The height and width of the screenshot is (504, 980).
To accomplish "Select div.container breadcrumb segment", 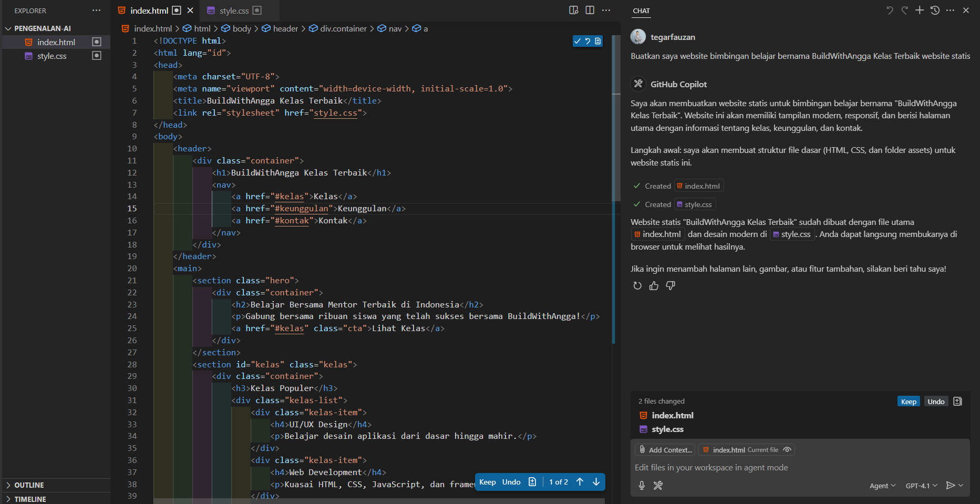I will [x=343, y=28].
